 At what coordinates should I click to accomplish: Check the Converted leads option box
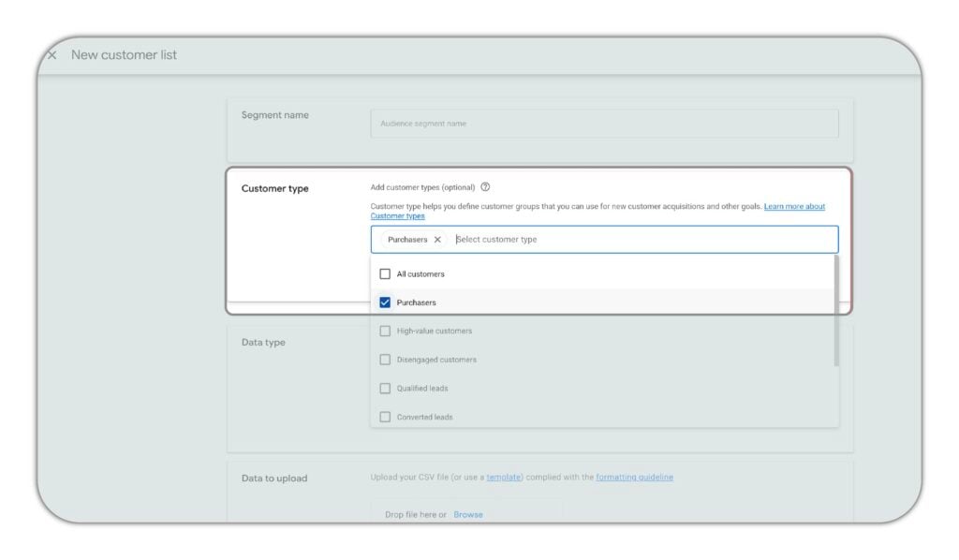(x=385, y=417)
